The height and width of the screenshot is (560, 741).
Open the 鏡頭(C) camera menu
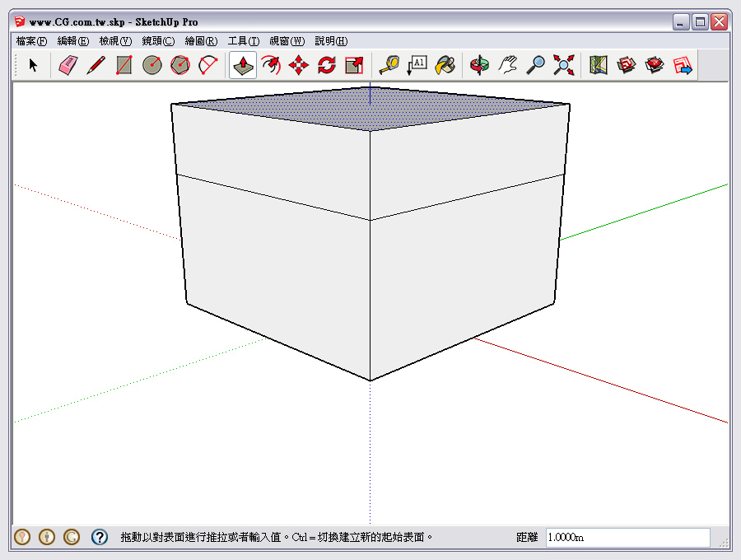[158, 41]
